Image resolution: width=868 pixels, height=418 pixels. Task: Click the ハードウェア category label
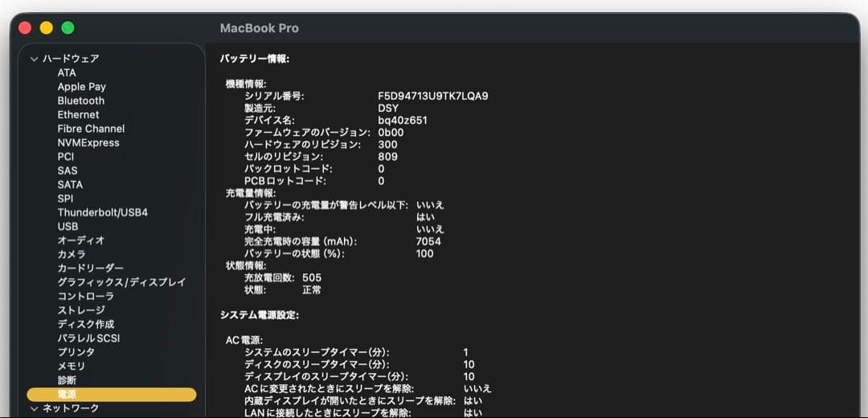(x=71, y=59)
